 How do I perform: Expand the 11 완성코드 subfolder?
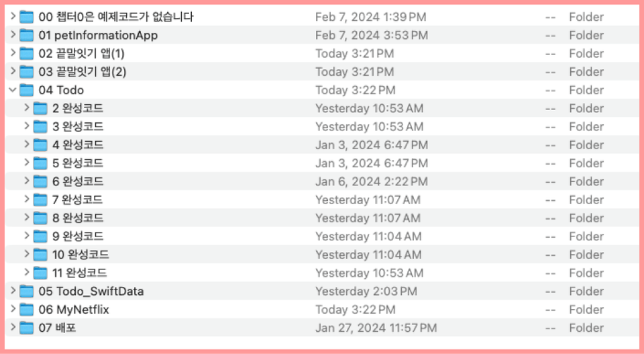coord(26,272)
